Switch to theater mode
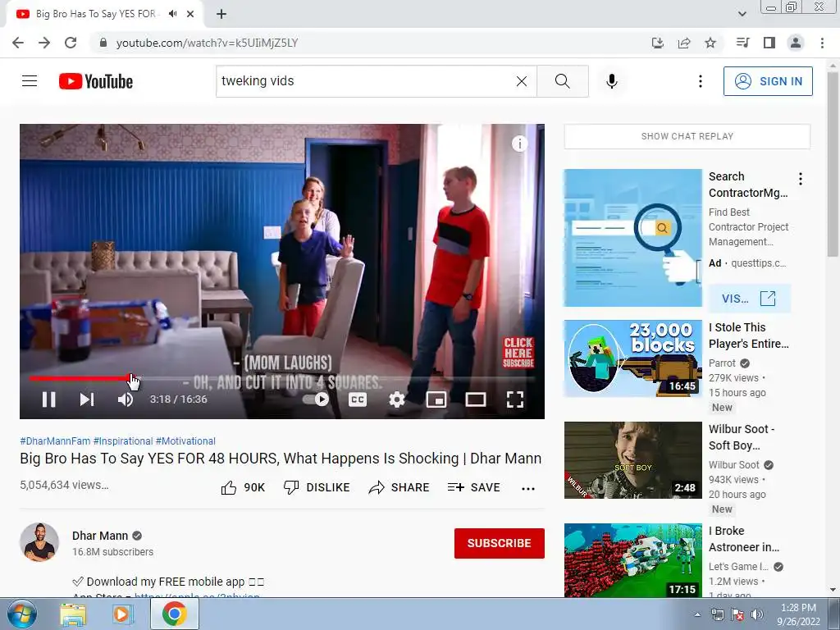This screenshot has width=840, height=630. tap(475, 399)
